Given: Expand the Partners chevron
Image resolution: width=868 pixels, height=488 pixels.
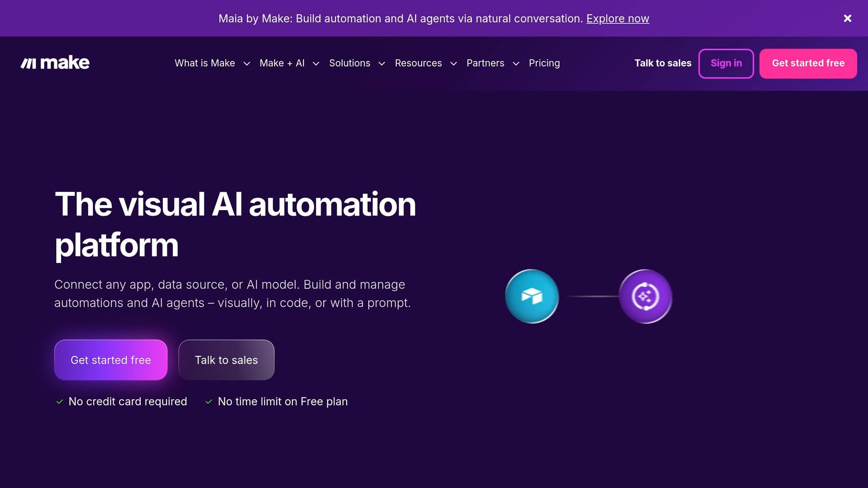Looking at the screenshot, I should 516,64.
